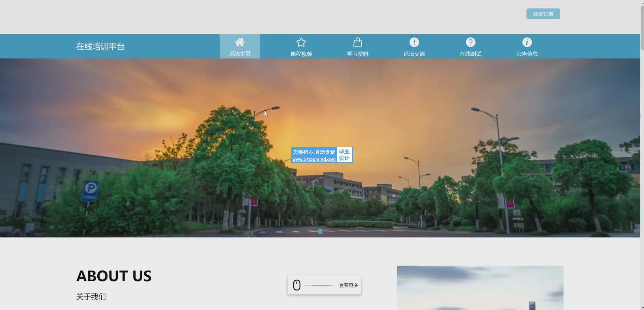Click the exclamation icon above 论坛交流
Screen dimensions: 644x310
[x=414, y=42]
